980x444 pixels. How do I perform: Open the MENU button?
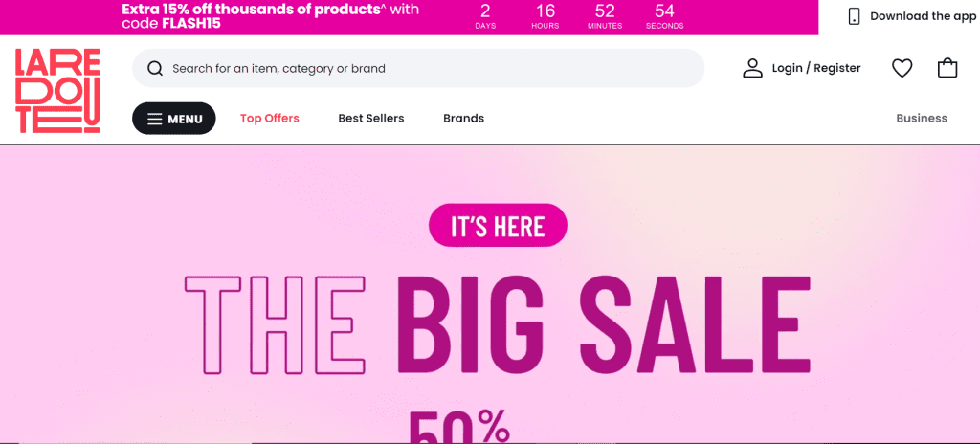click(x=174, y=119)
